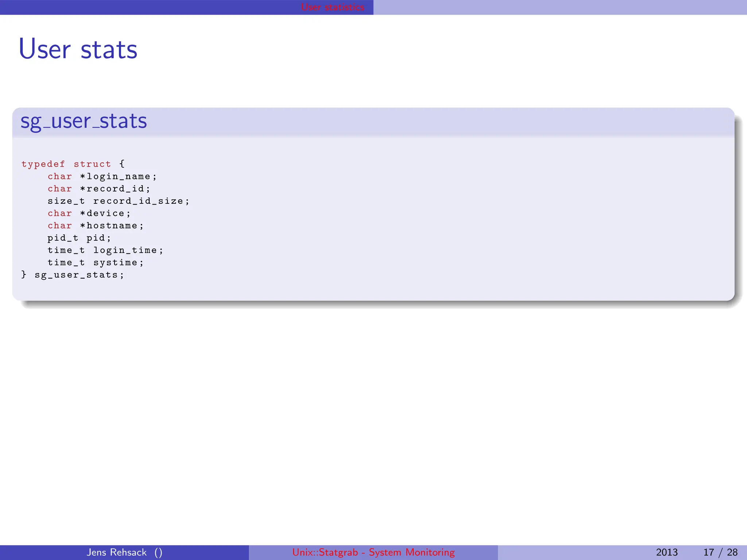
Task: Click the 'typedef struct {' code line
Action: tap(73, 164)
